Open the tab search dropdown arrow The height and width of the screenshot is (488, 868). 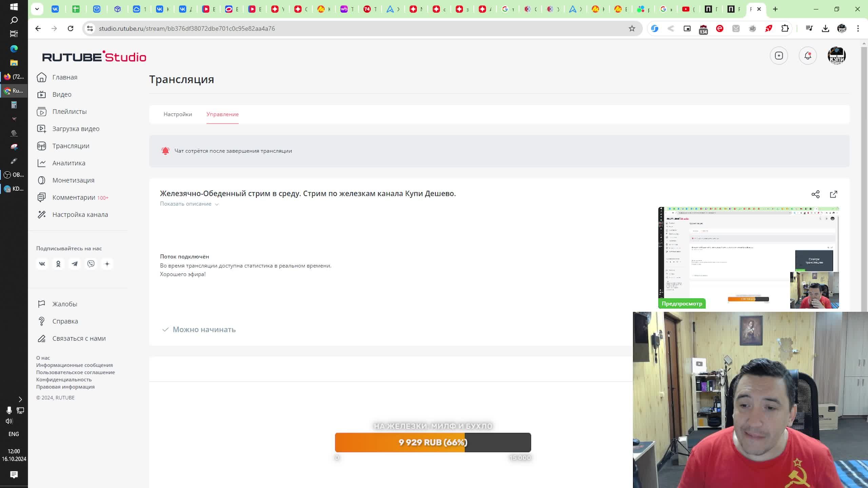(x=37, y=9)
